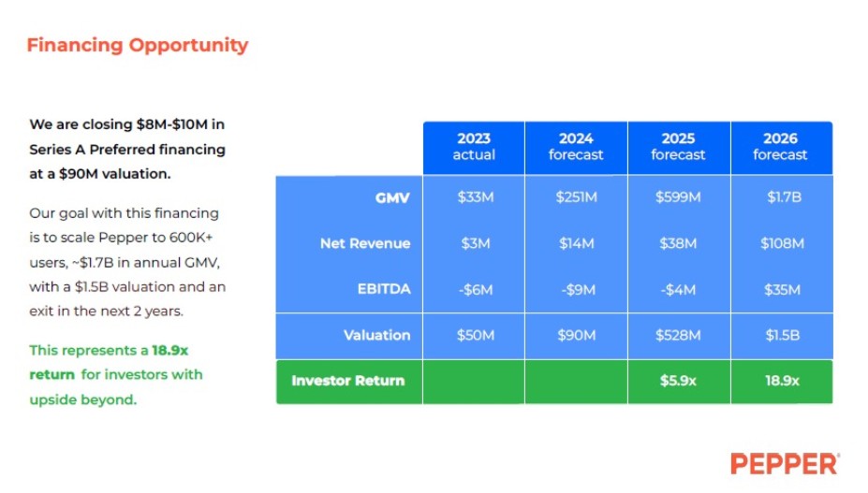
Task: Click the 18.9x investor return cell
Action: [782, 382]
